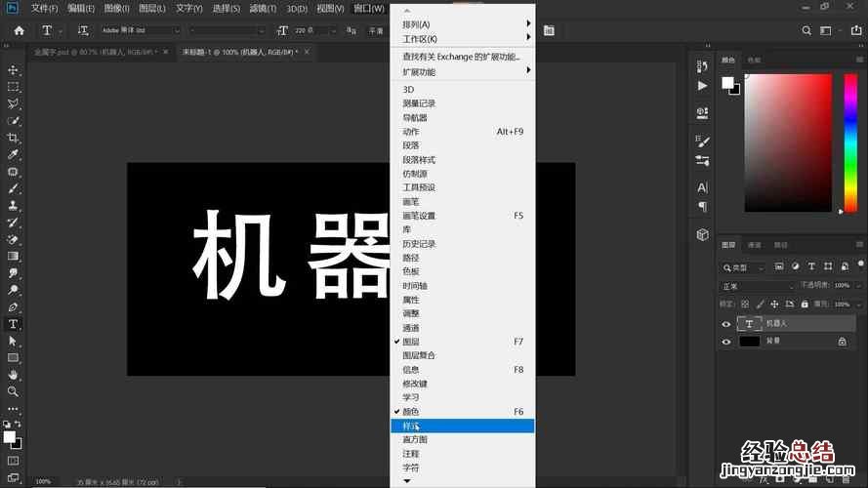This screenshot has width=868, height=488.
Task: Click the rainbow hue slider strip
Action: [x=849, y=142]
